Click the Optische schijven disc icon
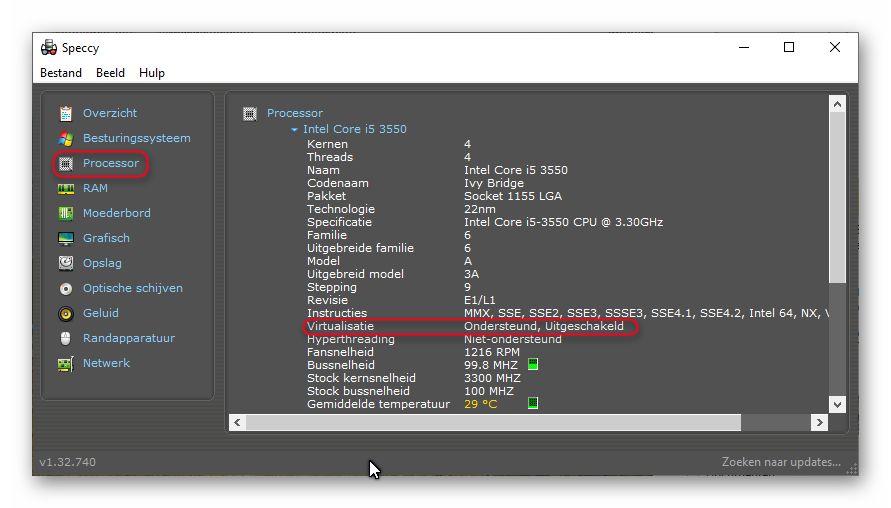This screenshot has height=508, width=891. (66, 289)
